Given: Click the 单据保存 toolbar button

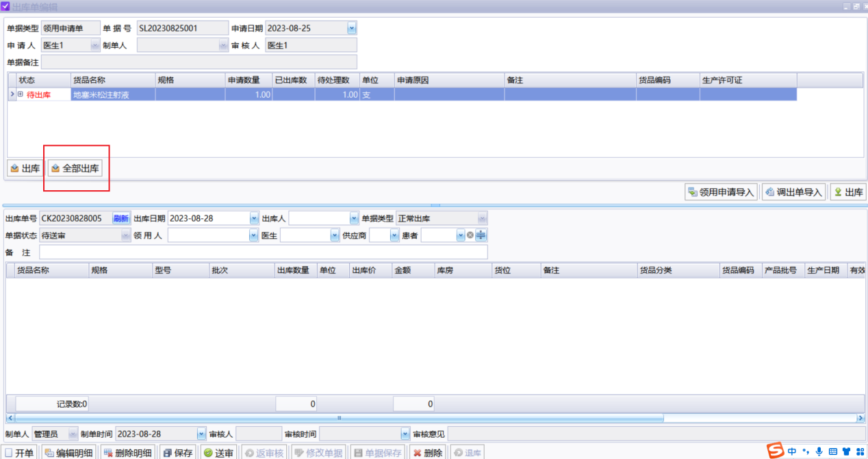Looking at the screenshot, I should click(x=377, y=452).
